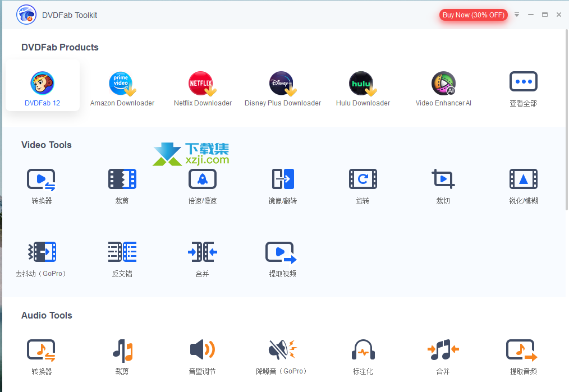
Task: Maximize the DVDFab Toolkit window
Action: click(545, 15)
